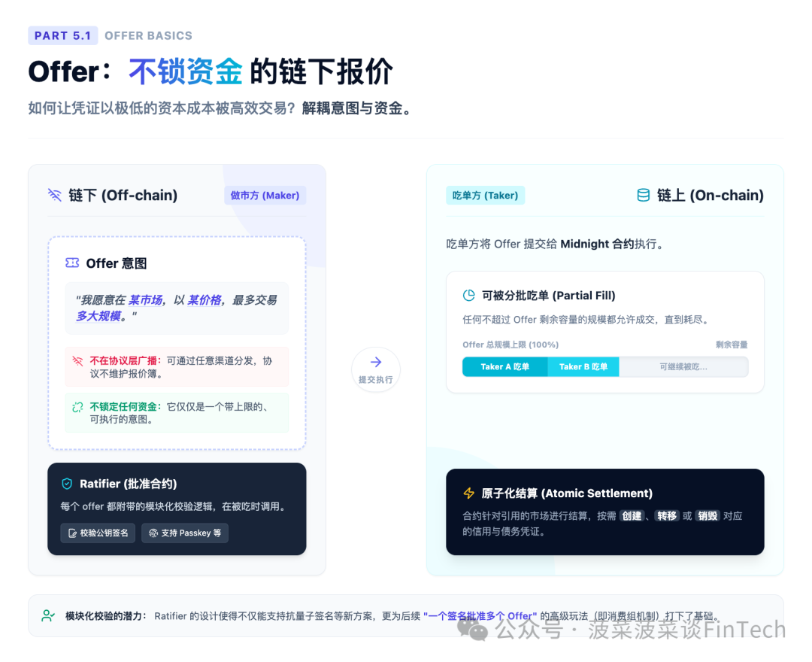This screenshot has width=812, height=662.
Task: Click the Taker B 吃单 progress segment
Action: pos(583,367)
